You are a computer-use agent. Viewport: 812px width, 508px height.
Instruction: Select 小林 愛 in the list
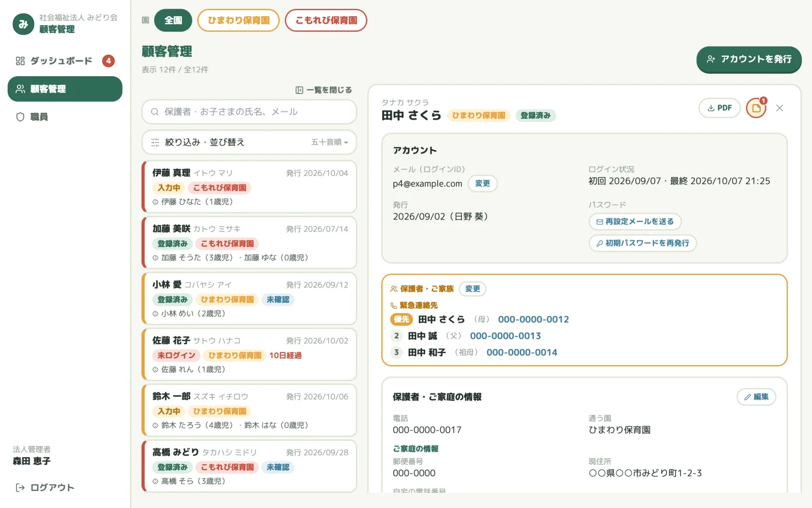(249, 298)
